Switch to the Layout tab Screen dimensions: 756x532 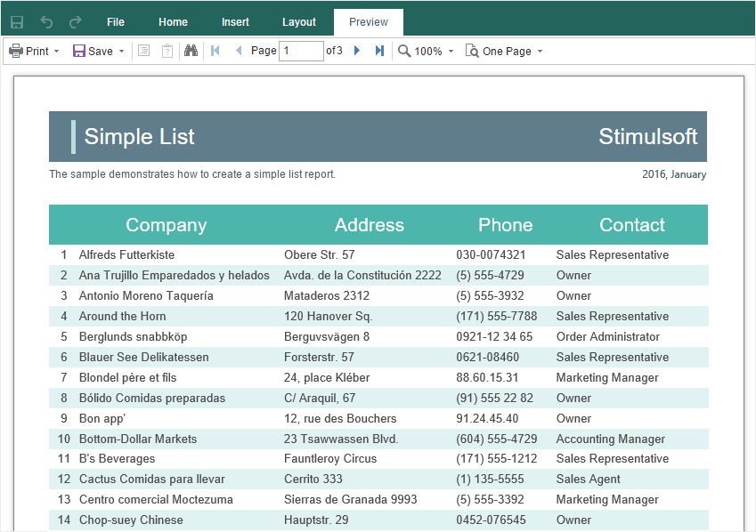click(299, 22)
